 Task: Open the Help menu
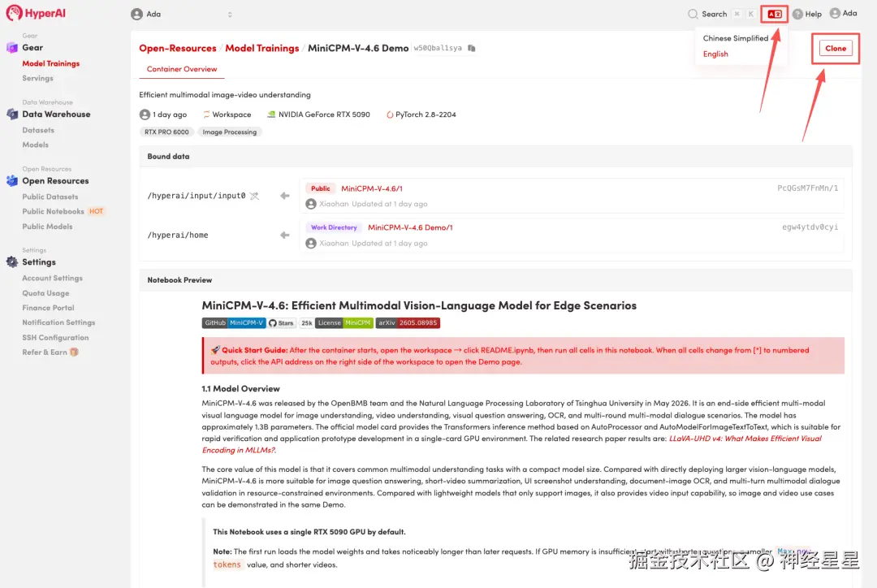pyautogui.click(x=807, y=14)
